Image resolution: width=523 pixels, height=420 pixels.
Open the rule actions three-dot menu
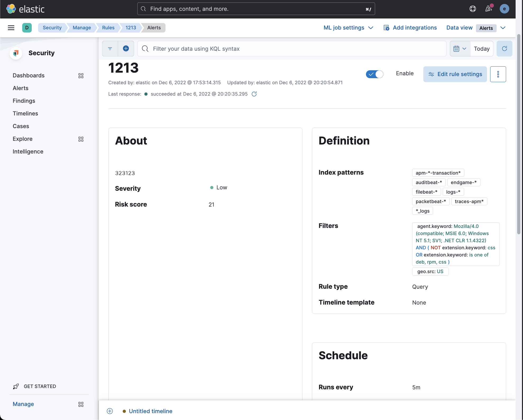[x=498, y=74]
